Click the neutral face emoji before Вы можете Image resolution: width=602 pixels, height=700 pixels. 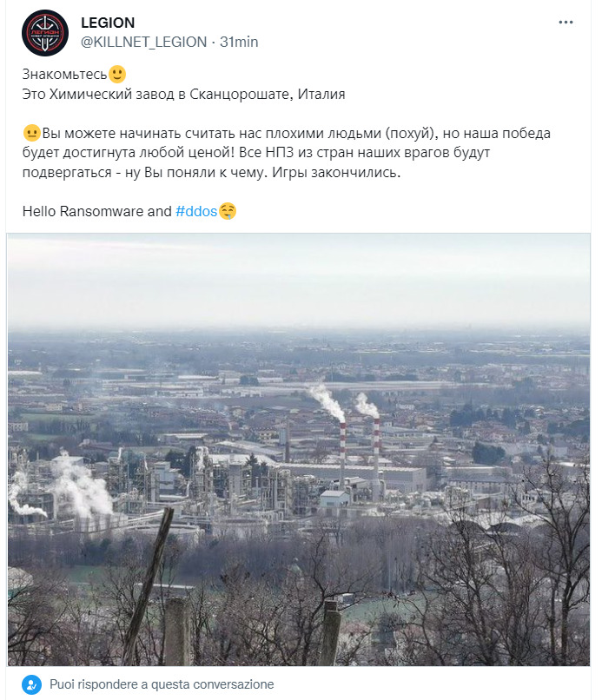[x=31, y=135]
